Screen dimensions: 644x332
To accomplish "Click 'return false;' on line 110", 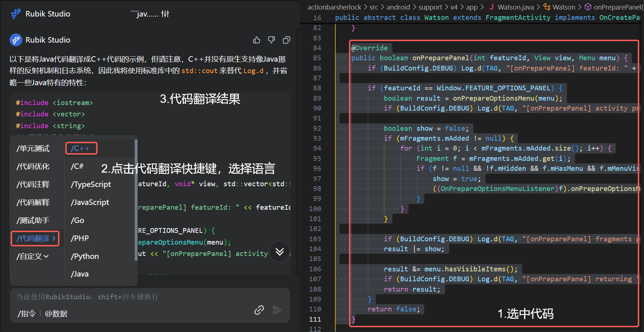I will [x=394, y=309].
